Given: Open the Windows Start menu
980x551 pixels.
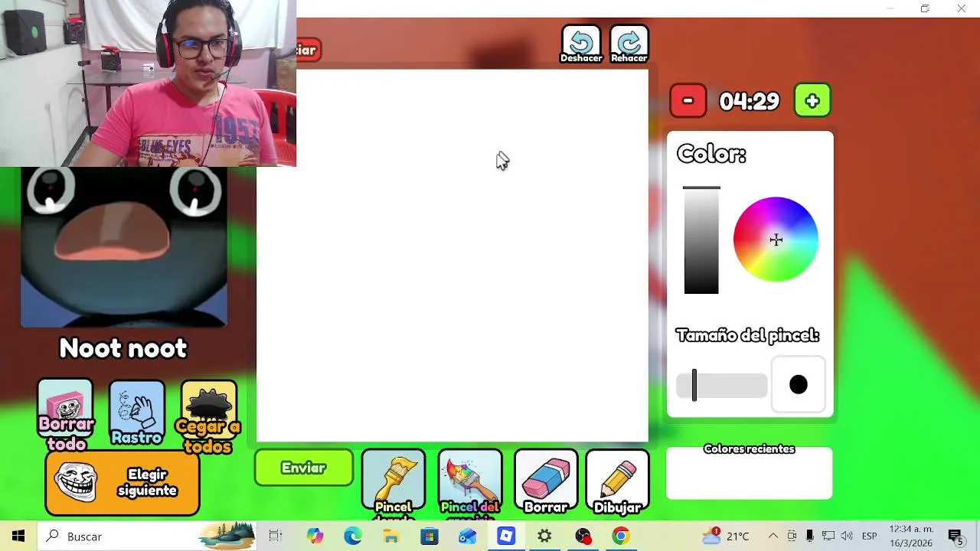Looking at the screenshot, I should pos(18,536).
